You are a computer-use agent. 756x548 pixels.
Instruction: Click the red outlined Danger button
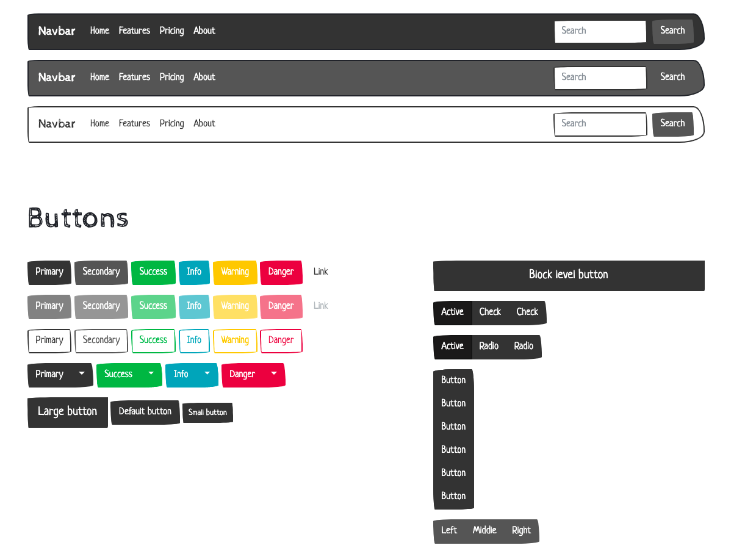point(281,341)
